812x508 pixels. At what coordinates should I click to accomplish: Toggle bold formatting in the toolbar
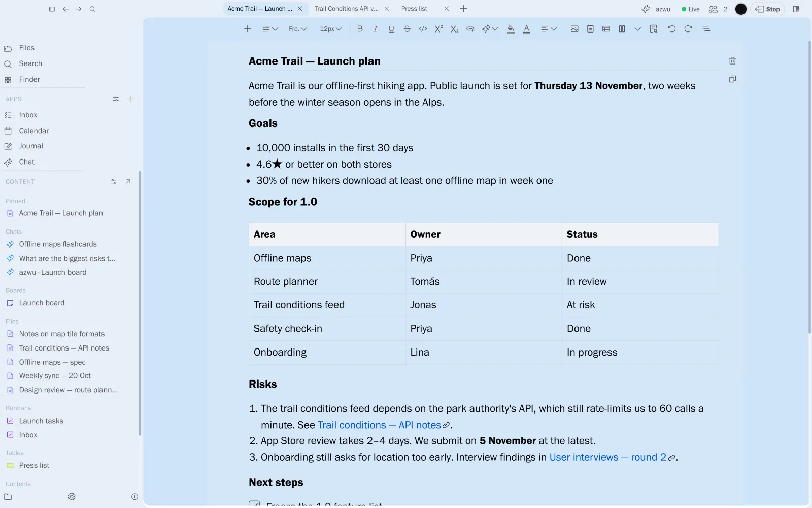click(360, 29)
